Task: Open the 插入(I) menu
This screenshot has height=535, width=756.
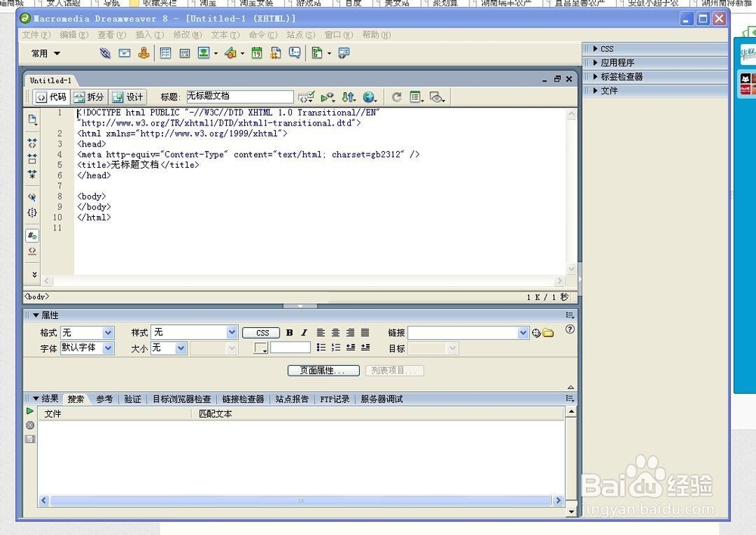Action: point(150,35)
